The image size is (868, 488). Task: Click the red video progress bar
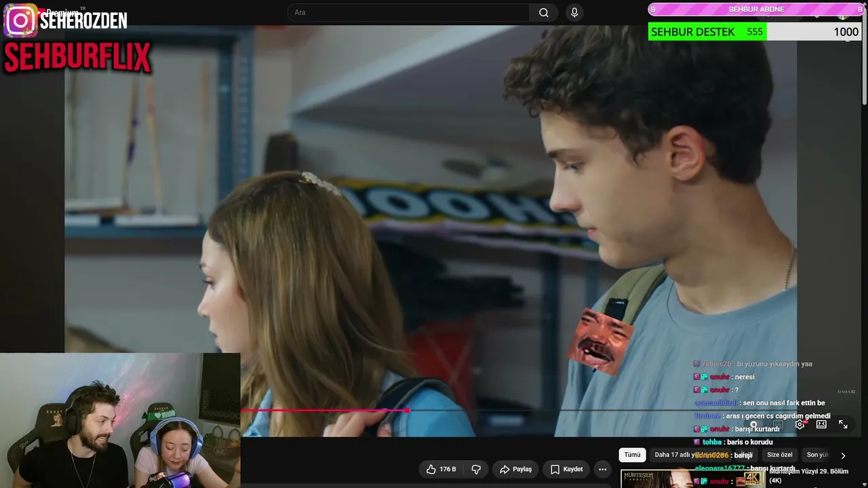tap(324, 410)
